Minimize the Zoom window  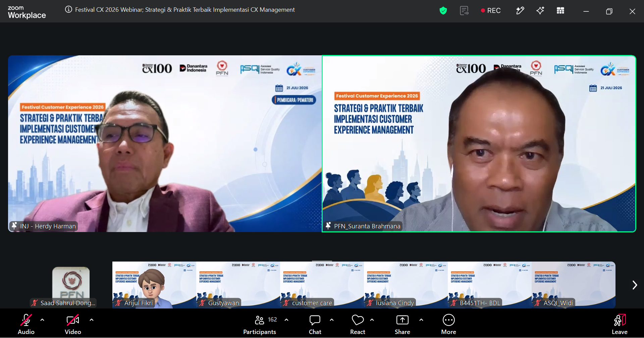(x=586, y=11)
